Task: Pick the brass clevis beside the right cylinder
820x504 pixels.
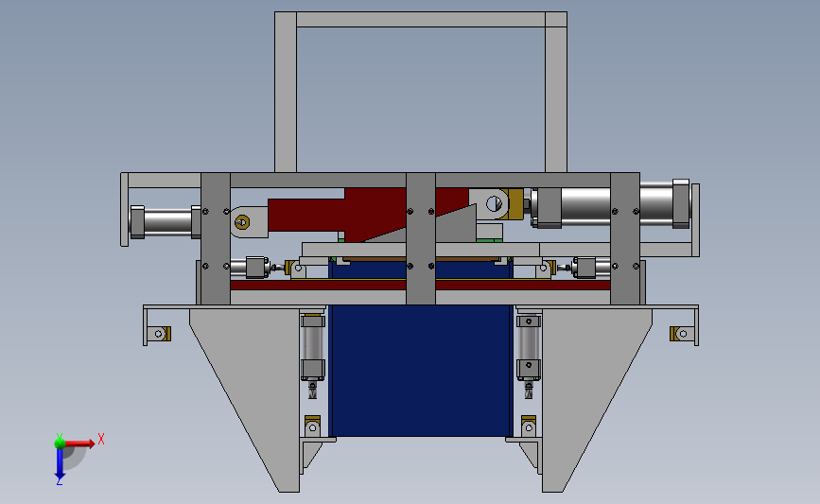Action: click(x=515, y=204)
